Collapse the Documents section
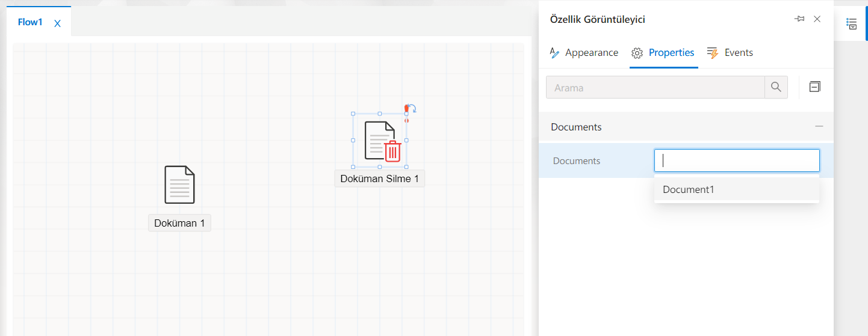This screenshot has height=336, width=868. [x=819, y=127]
